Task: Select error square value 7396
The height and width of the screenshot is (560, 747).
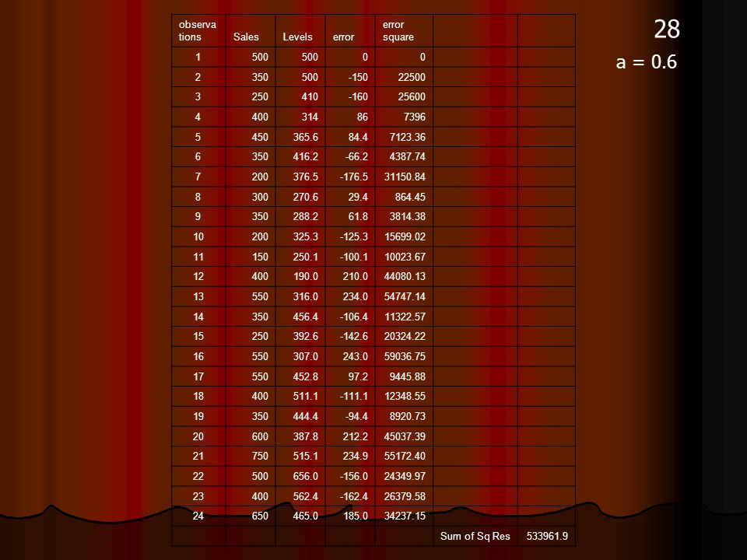Action: click(414, 117)
